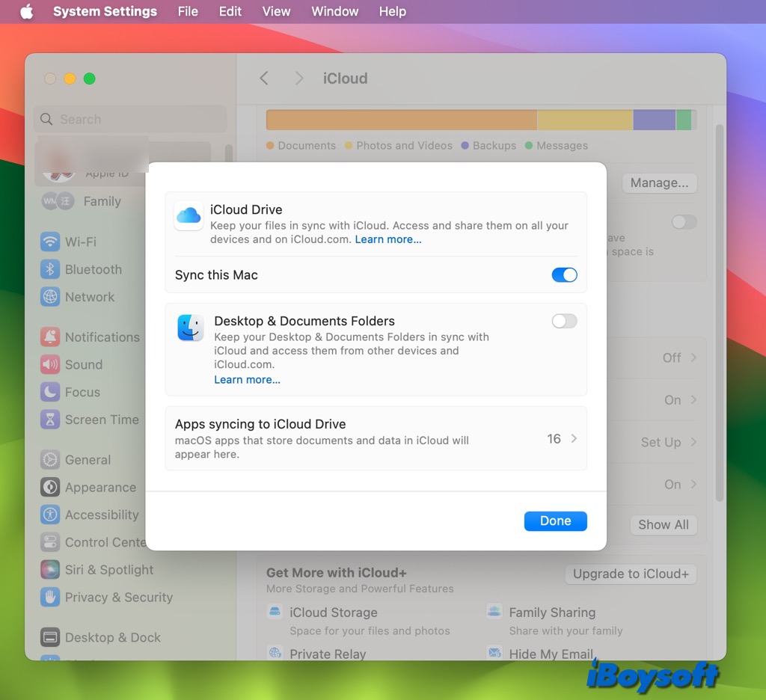
Task: Select the Accessibility icon
Action: [50, 515]
